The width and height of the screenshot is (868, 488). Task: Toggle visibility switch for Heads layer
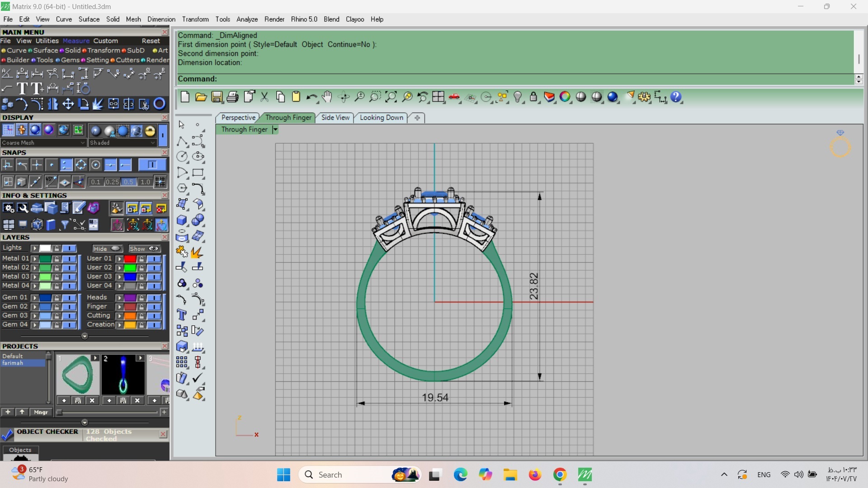154,298
